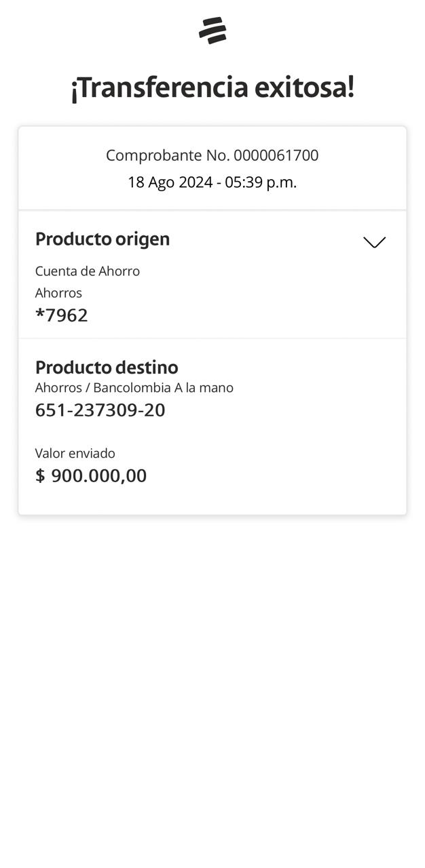425x868 pixels.
Task: Click the Producto origen heading
Action: pyautogui.click(x=103, y=239)
